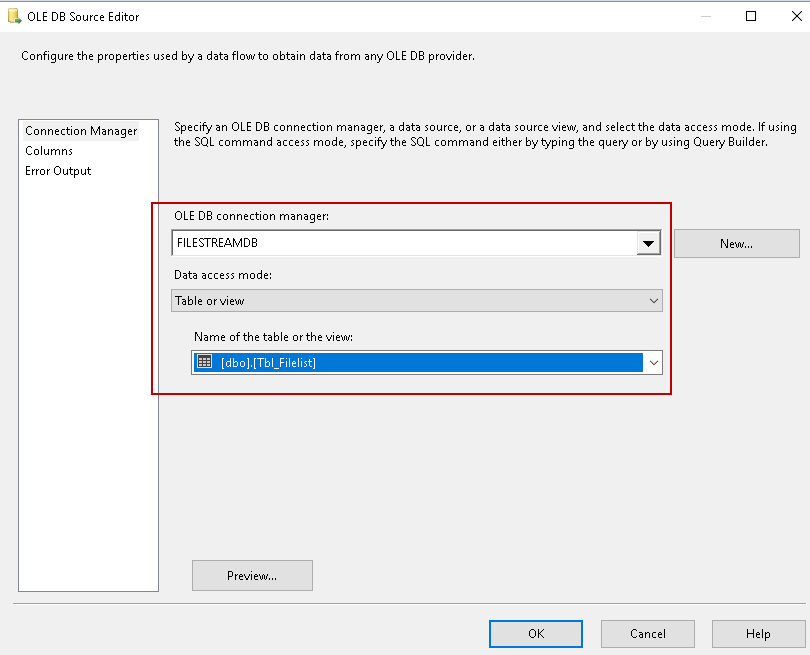810x655 pixels.
Task: Select the Connection Manager page
Action: pyautogui.click(x=81, y=131)
